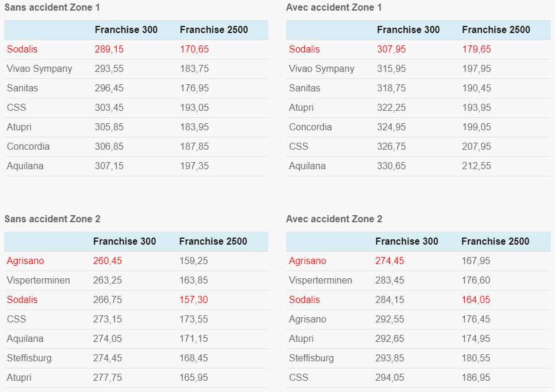The image size is (555, 392).
Task: Click Atupri in Sans accident Zone 1
Action: point(19,127)
